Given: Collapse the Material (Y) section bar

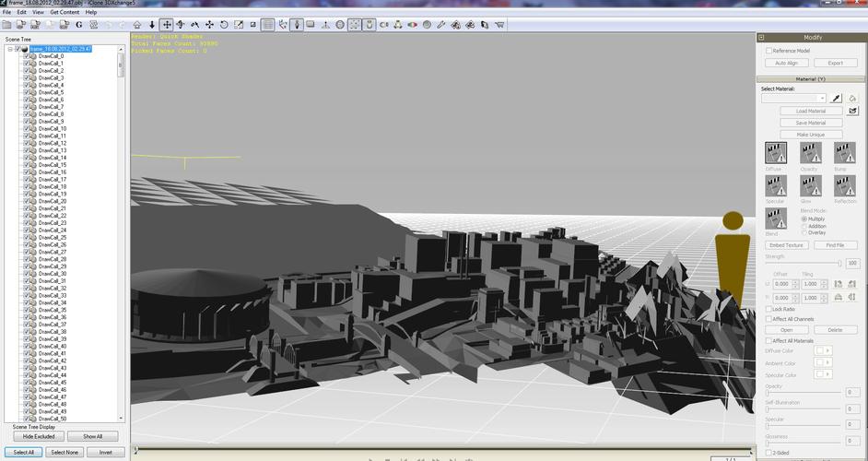Looking at the screenshot, I should coord(810,79).
